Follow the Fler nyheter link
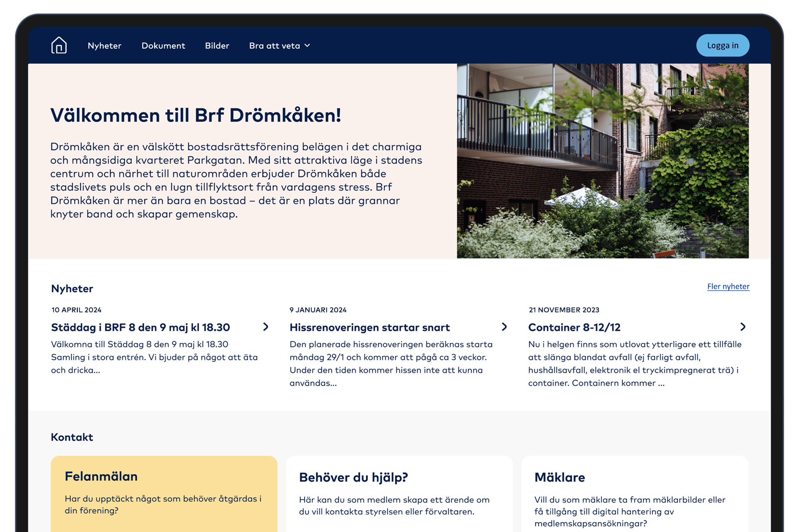This screenshot has width=798, height=532. [728, 286]
